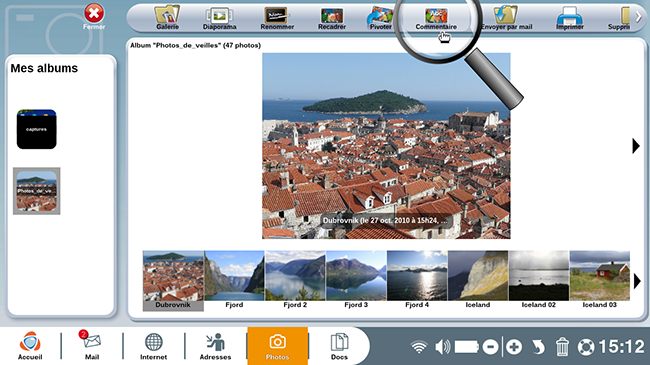Click the Wi-Fi status icon

[x=419, y=346]
